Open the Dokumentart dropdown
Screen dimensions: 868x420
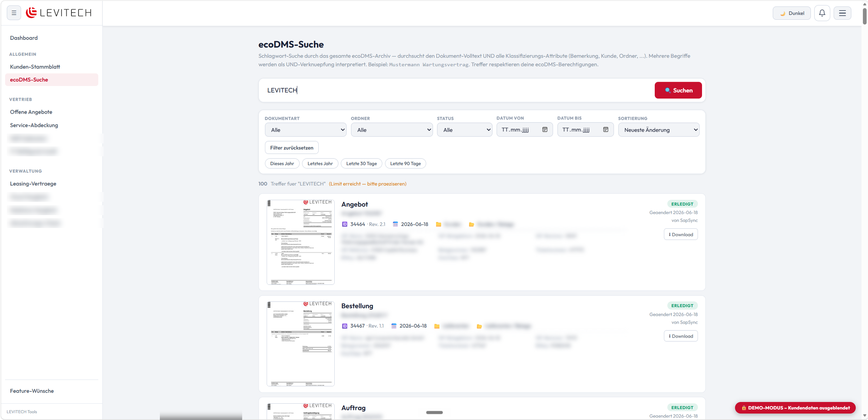coord(305,130)
